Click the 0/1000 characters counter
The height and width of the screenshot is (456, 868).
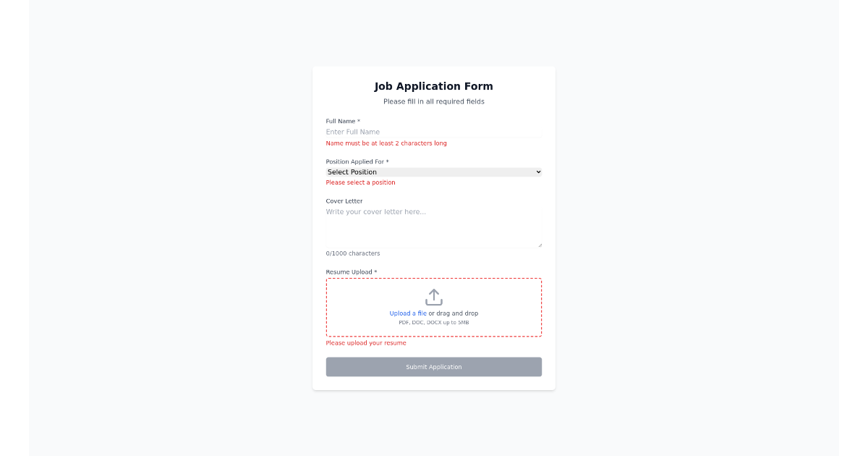click(x=353, y=253)
